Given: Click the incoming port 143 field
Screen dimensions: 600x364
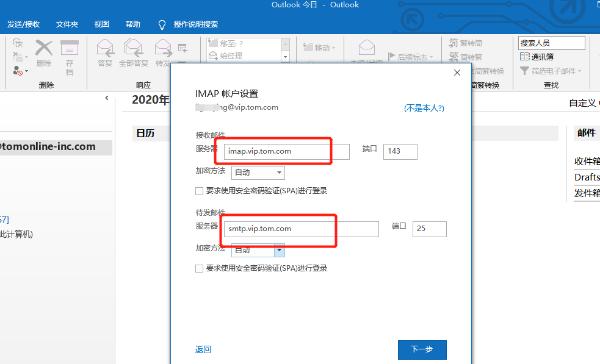Looking at the screenshot, I should [x=400, y=152].
